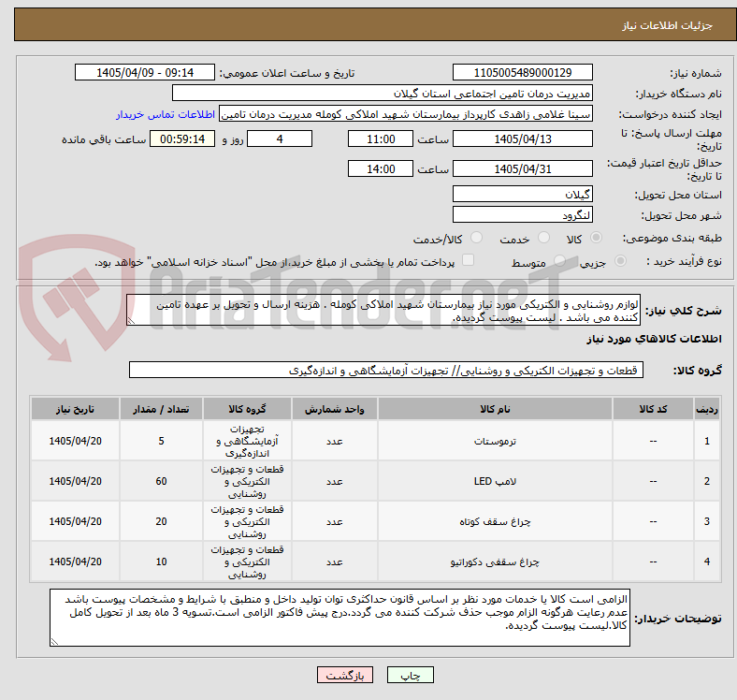Choose the متوسط purchase type radio

coord(559,260)
